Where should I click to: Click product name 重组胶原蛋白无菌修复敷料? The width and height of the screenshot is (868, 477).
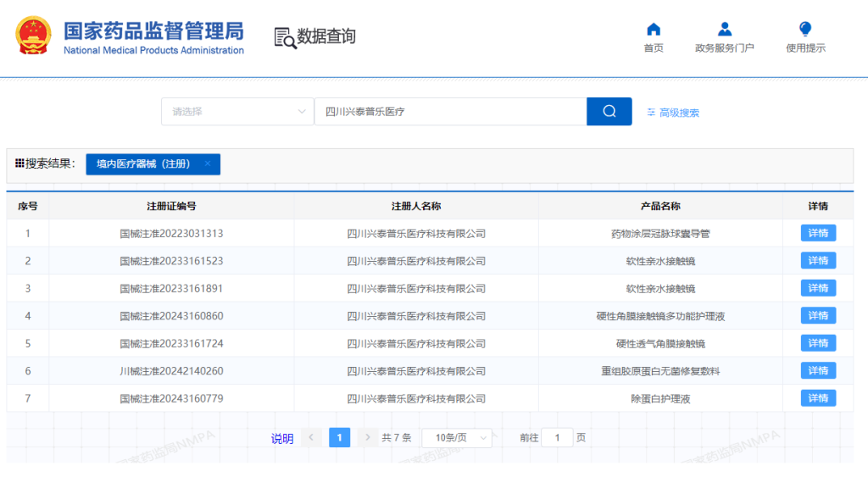pyautogui.click(x=660, y=371)
